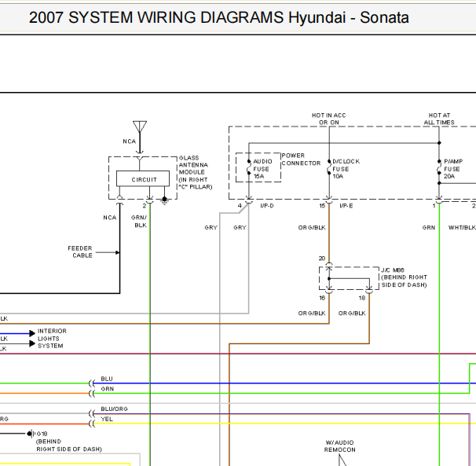476x466 pixels.
Task: Click the 'AUDIO FUSE 15A' label
Action: pyautogui.click(x=262, y=169)
